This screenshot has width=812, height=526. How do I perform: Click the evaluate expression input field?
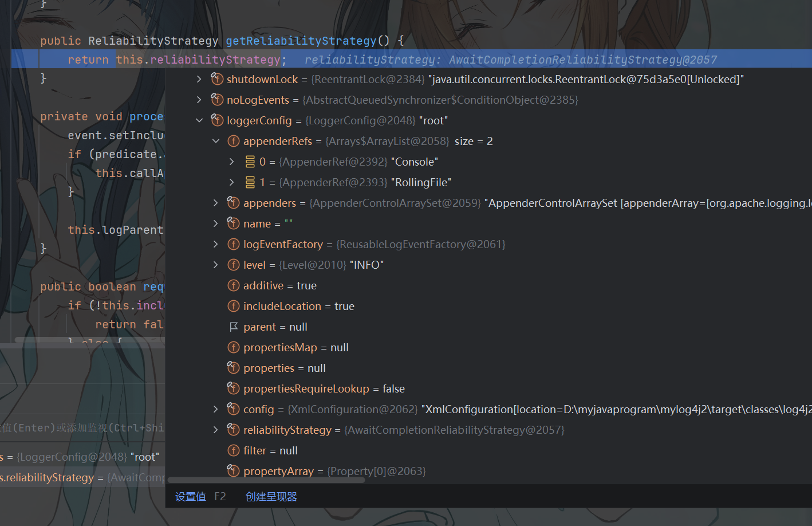pyautogui.click(x=82, y=428)
